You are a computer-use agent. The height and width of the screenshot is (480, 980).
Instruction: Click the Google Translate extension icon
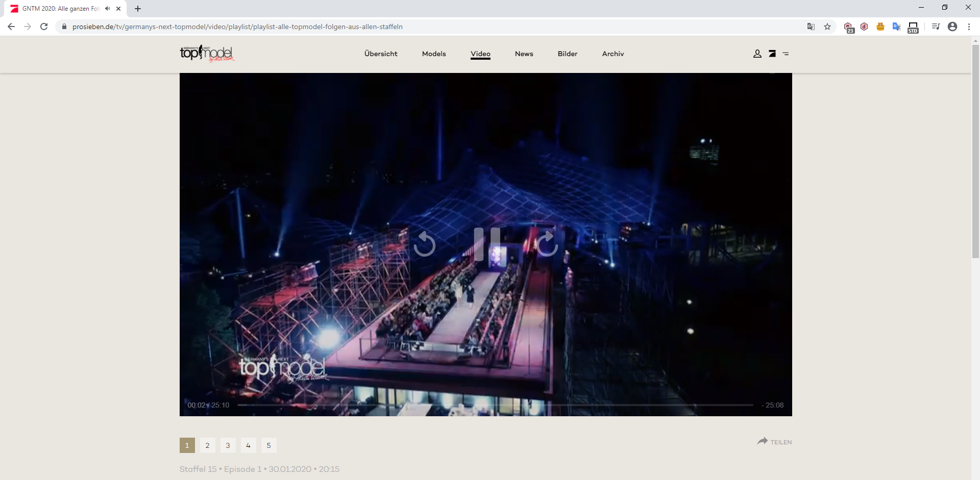tap(897, 27)
